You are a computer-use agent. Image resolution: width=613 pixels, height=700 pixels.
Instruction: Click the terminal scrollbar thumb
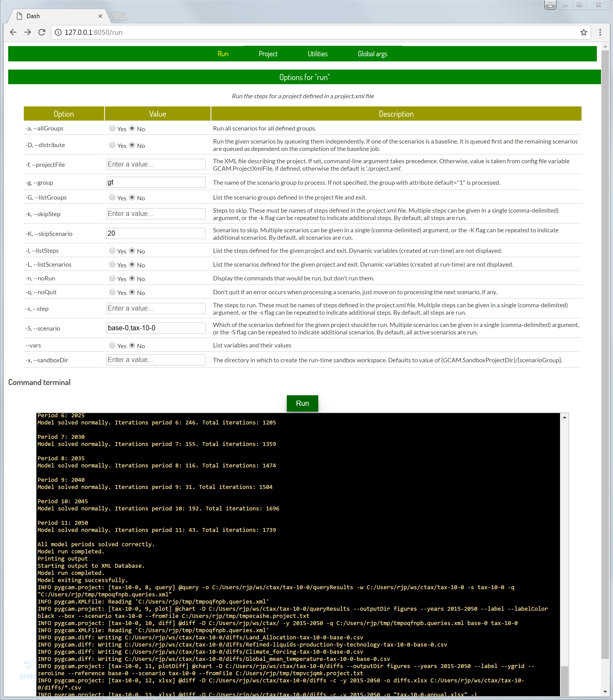[564, 681]
